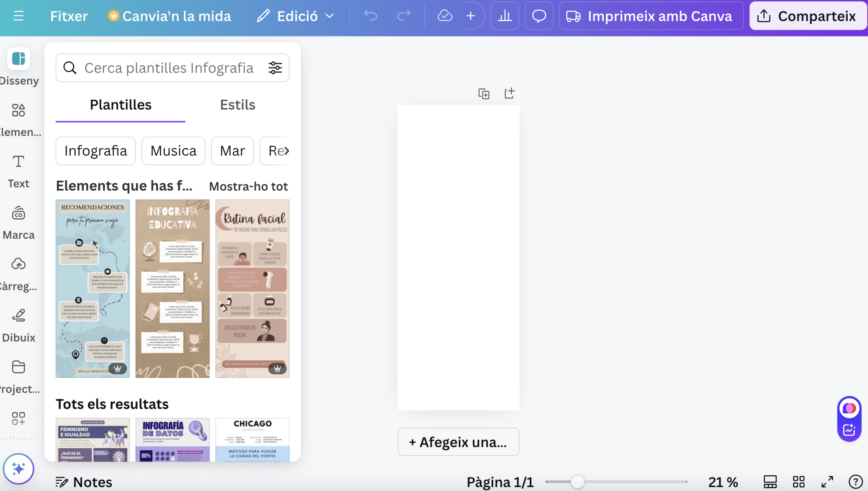
Task: Click the undo arrow icon
Action: click(x=371, y=16)
